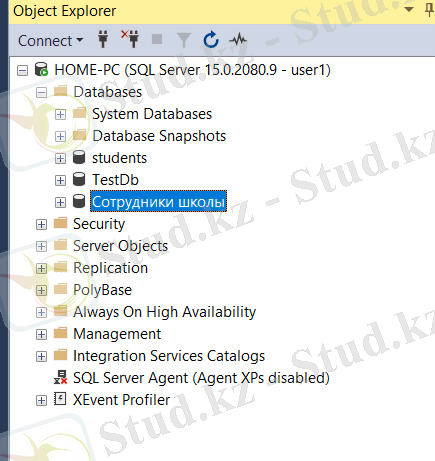435x461 pixels.
Task: Select the students database label
Action: point(119,158)
